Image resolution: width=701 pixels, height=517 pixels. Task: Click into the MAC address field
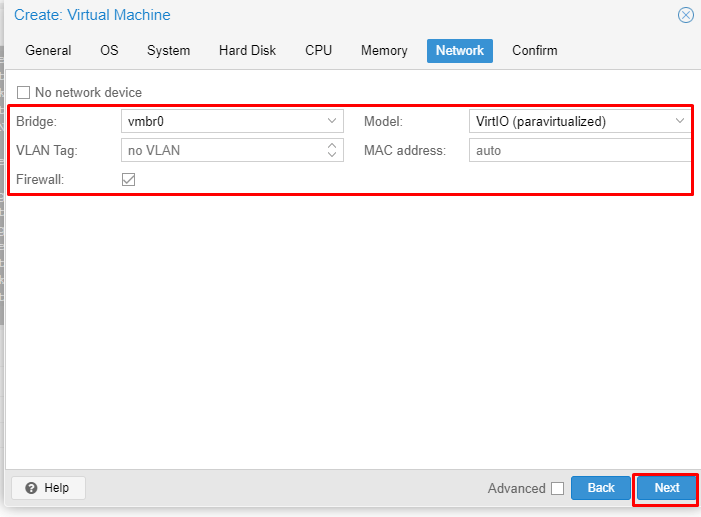click(580, 151)
